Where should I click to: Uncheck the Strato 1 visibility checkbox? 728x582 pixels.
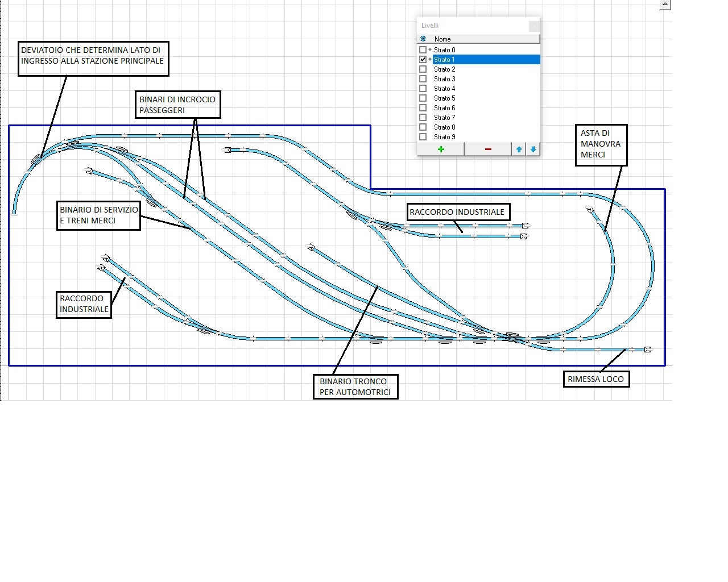(423, 60)
